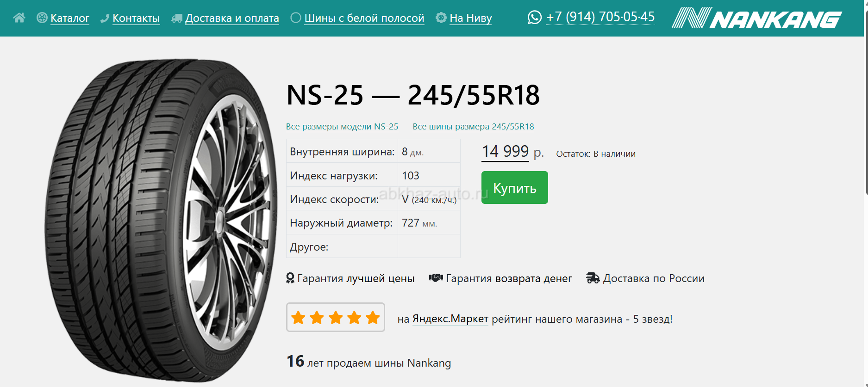Click the home icon in header
The image size is (868, 387).
(x=19, y=18)
